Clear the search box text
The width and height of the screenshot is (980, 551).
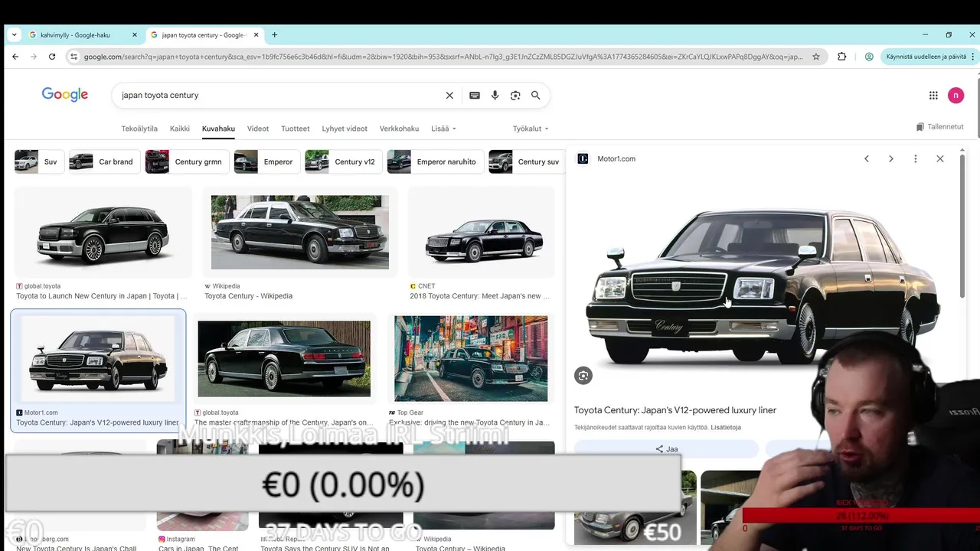pos(449,96)
